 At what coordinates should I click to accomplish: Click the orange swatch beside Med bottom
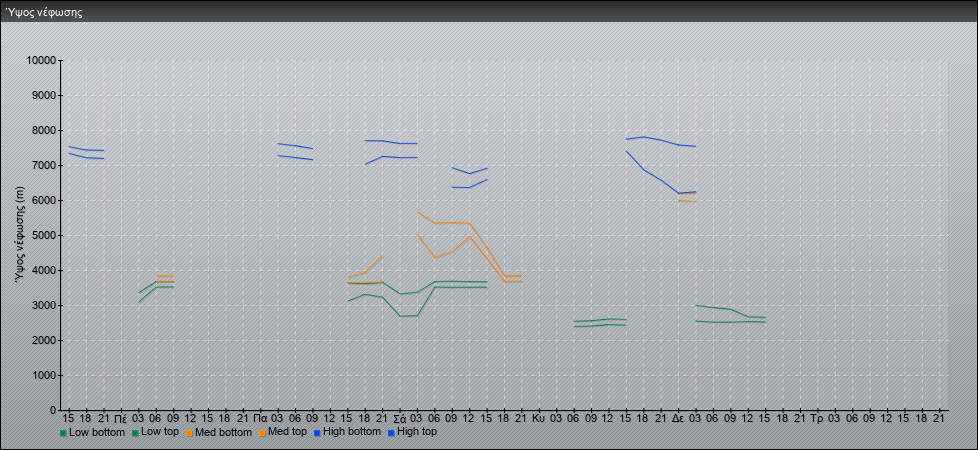tap(188, 433)
